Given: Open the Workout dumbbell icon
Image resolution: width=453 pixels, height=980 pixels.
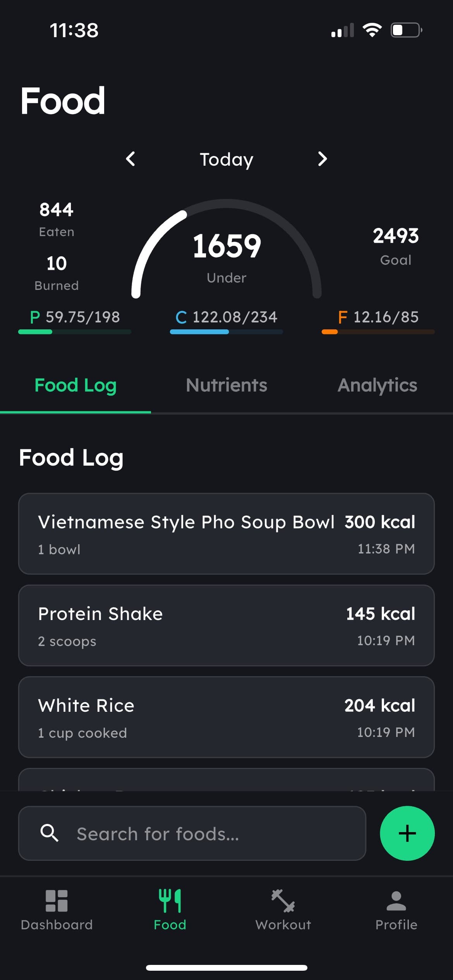Looking at the screenshot, I should tap(283, 901).
